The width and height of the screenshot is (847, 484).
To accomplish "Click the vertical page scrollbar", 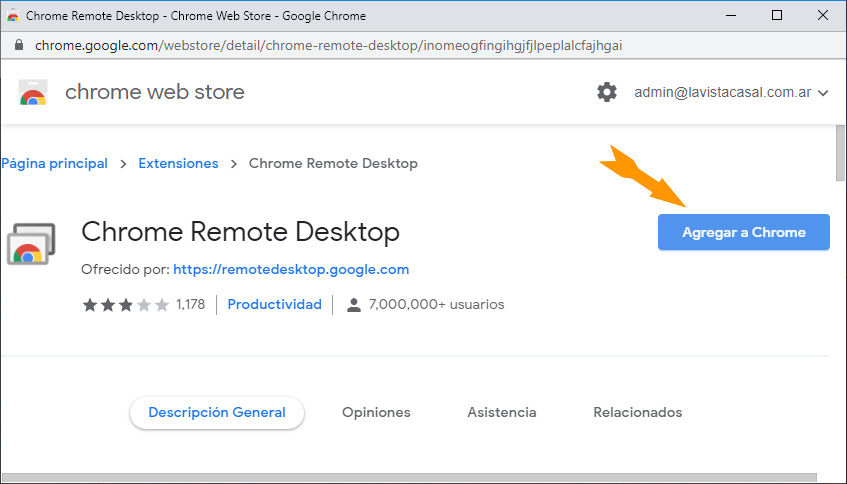I will (840, 154).
